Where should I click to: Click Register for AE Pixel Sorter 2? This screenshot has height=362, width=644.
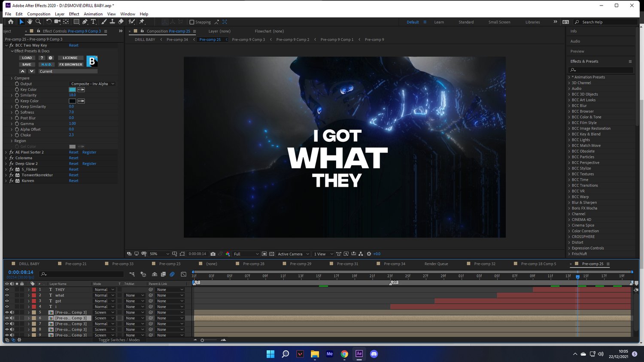click(89, 152)
